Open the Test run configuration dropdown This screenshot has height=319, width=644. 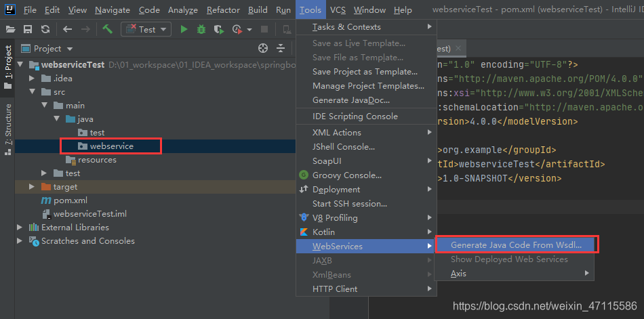[x=146, y=29]
